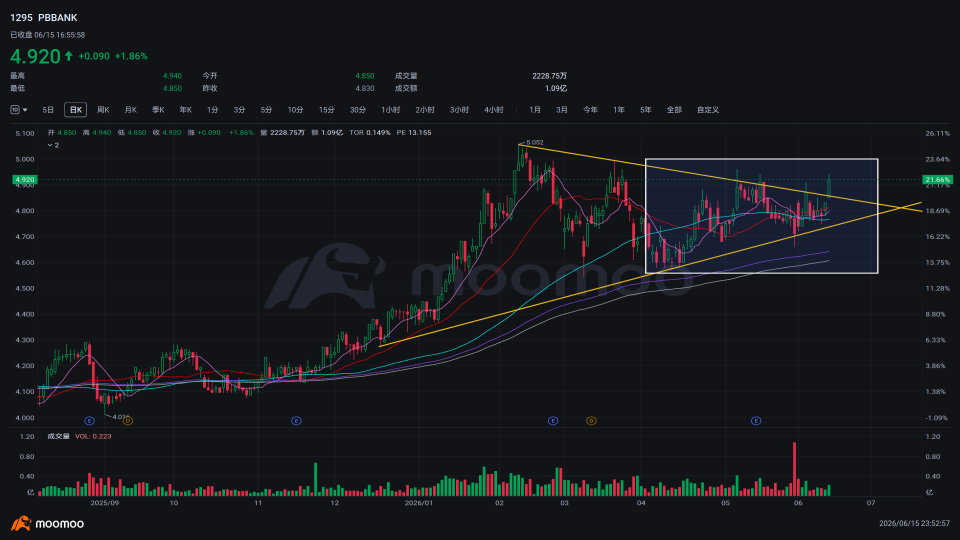Click the 成交量 value 2228.75万 in header

(549, 76)
